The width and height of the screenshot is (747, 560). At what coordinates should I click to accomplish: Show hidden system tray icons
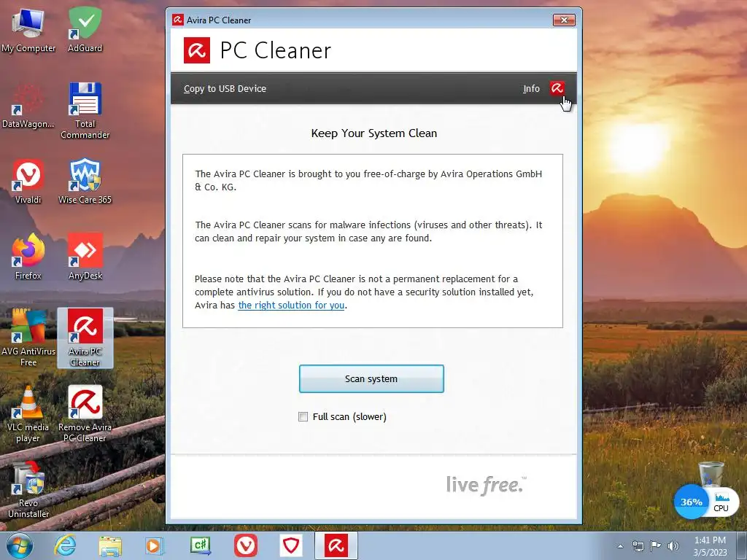(x=620, y=546)
